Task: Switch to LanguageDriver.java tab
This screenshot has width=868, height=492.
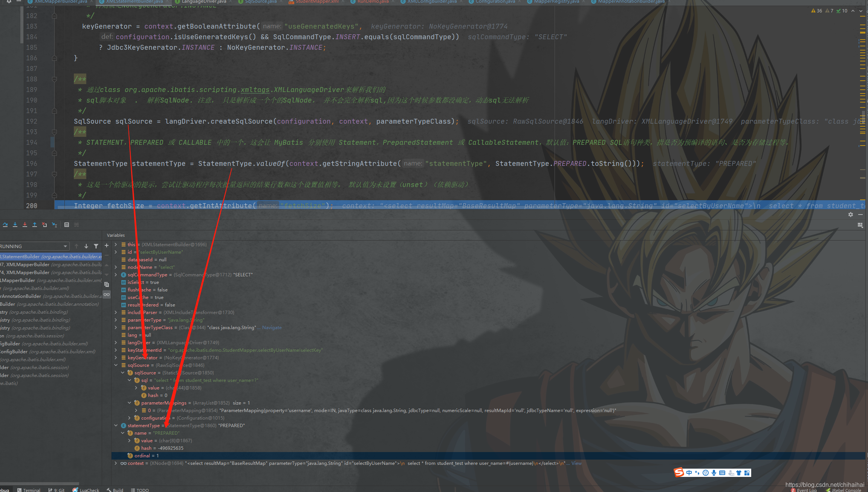Action: 204,2
